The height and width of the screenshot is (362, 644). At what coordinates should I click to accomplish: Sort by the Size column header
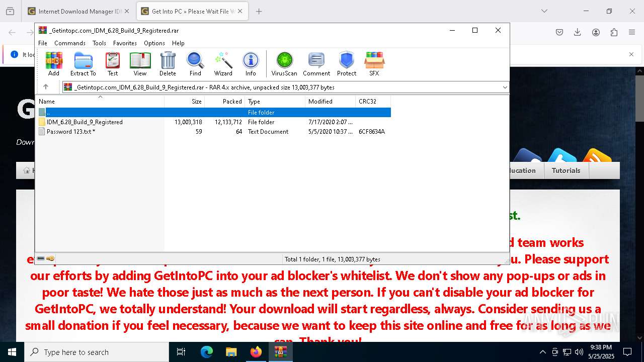tap(185, 101)
